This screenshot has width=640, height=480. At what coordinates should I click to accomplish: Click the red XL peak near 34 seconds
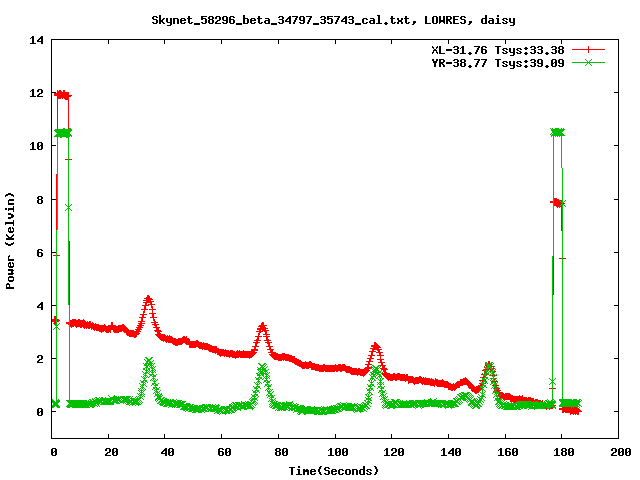point(148,301)
